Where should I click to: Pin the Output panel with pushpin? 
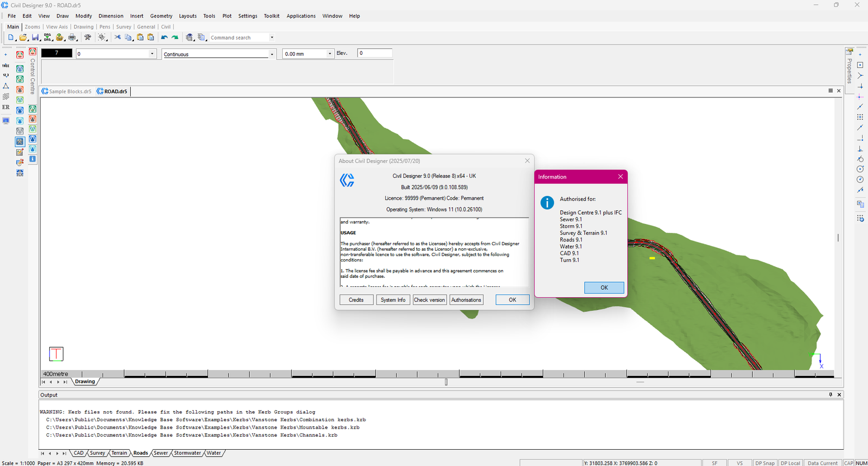coord(831,395)
